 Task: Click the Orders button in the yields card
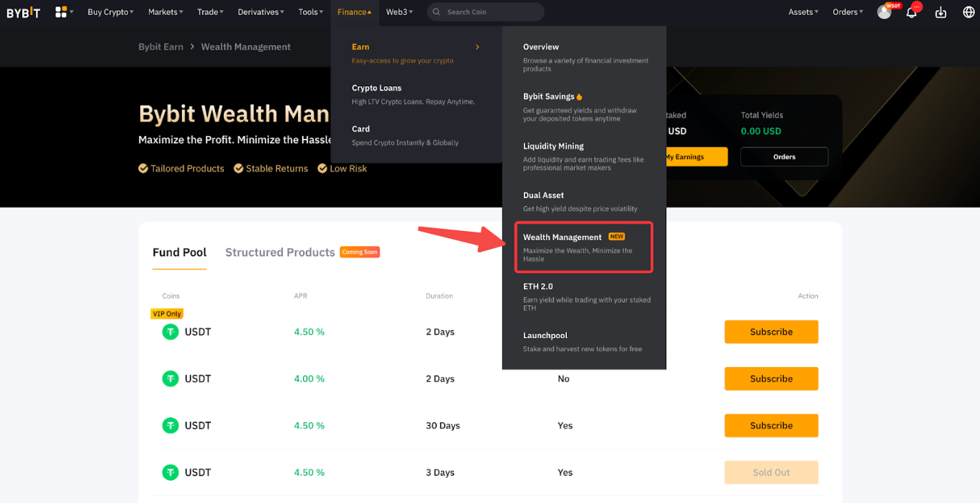pos(784,157)
